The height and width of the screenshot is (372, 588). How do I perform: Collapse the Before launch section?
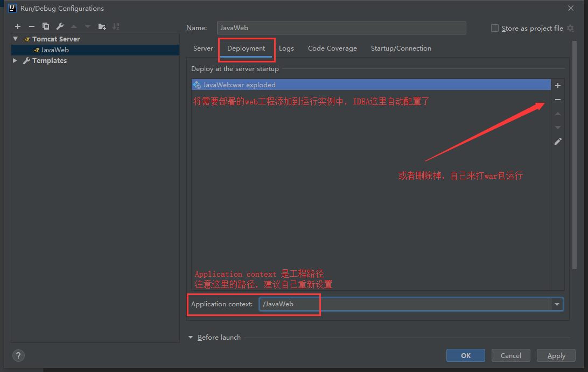191,338
